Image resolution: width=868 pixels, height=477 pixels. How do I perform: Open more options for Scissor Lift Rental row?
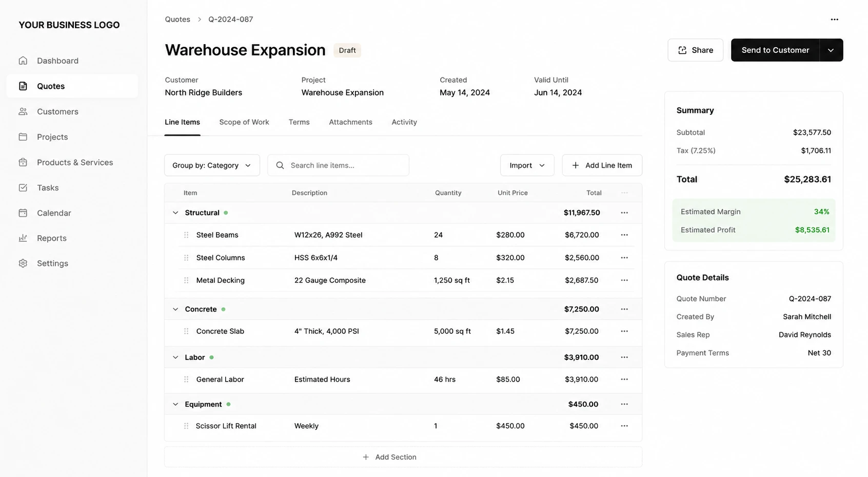tap(624, 426)
